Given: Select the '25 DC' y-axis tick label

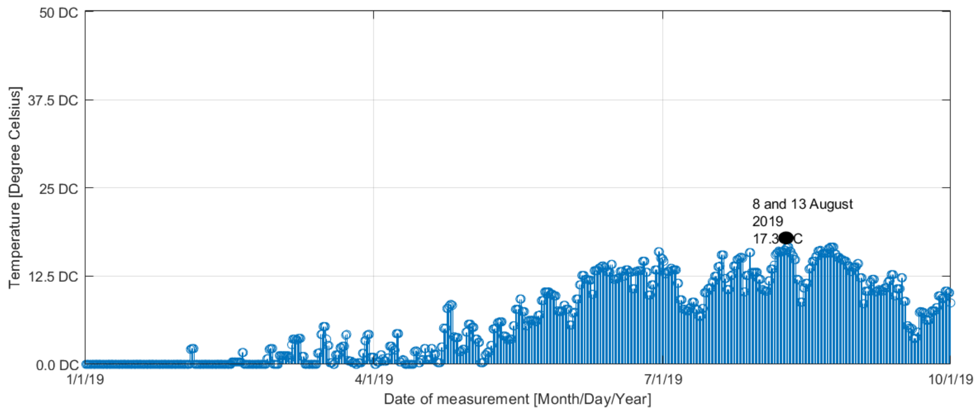Looking at the screenshot, I should pos(58,188).
